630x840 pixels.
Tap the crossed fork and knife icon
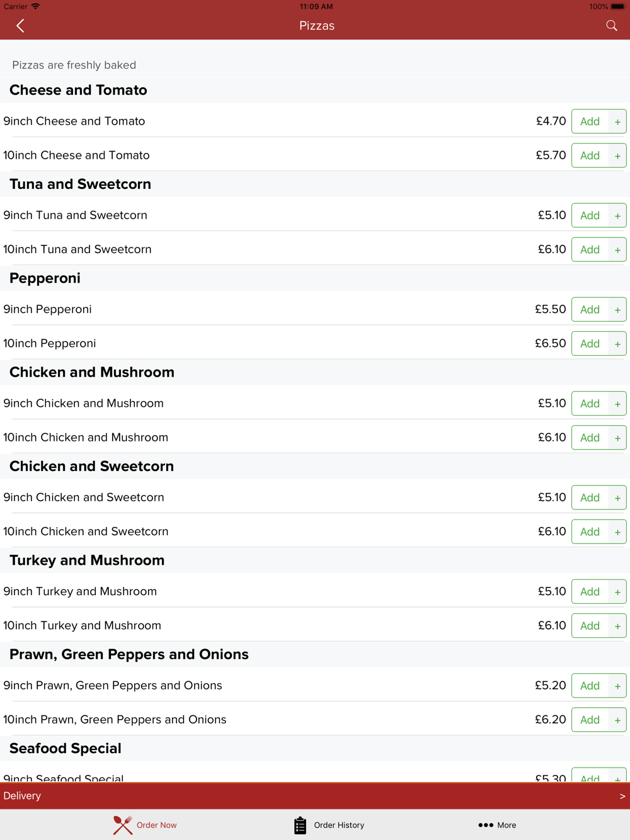pos(123,825)
